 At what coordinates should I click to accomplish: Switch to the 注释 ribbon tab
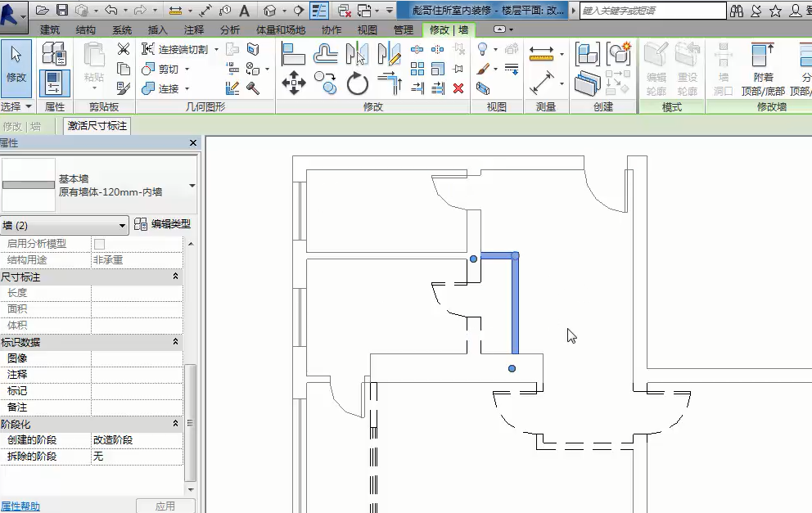[194, 29]
